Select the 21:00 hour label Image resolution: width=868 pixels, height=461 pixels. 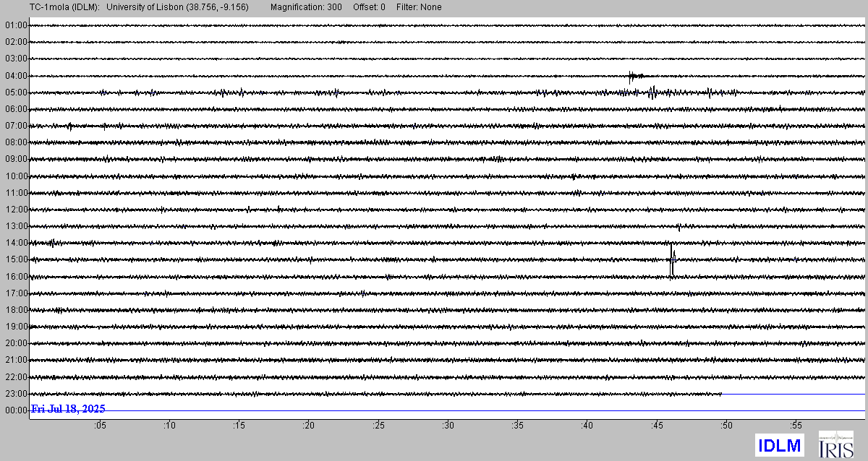[16, 360]
